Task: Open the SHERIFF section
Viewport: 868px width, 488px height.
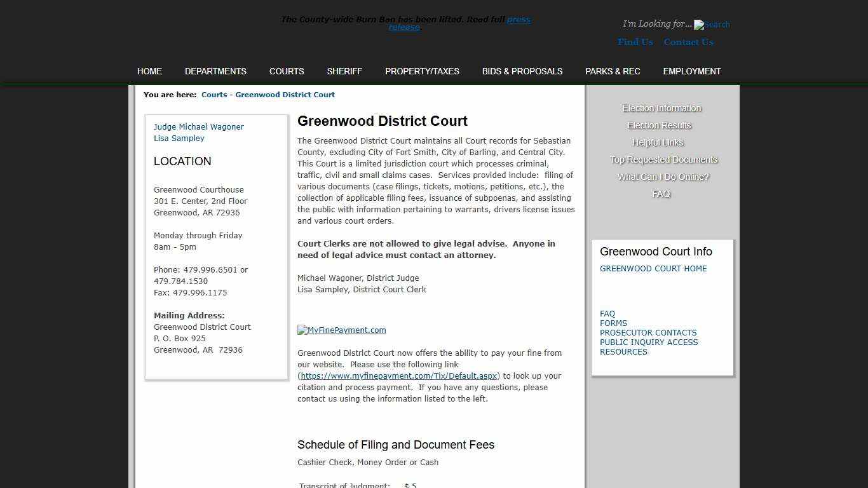Action: pos(344,71)
